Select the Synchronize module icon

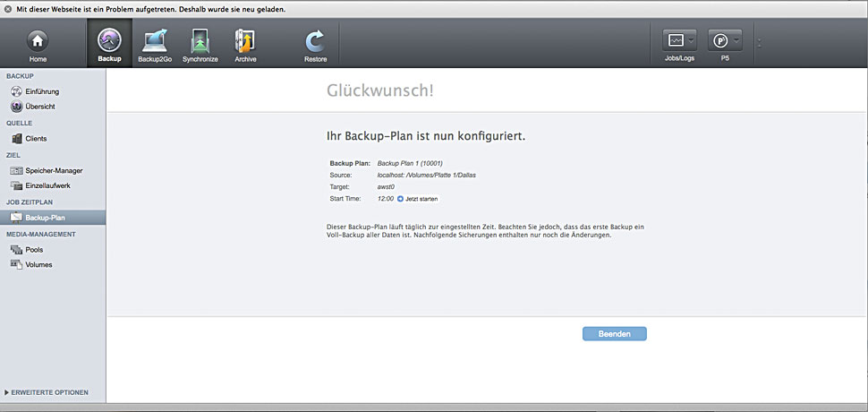[x=200, y=42]
